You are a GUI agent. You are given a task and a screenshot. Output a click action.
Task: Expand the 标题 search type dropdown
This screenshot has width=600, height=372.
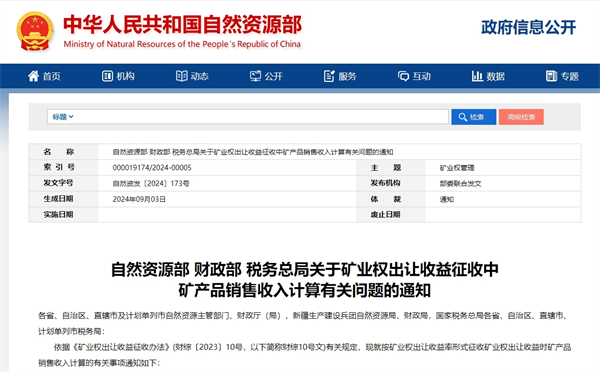point(63,117)
